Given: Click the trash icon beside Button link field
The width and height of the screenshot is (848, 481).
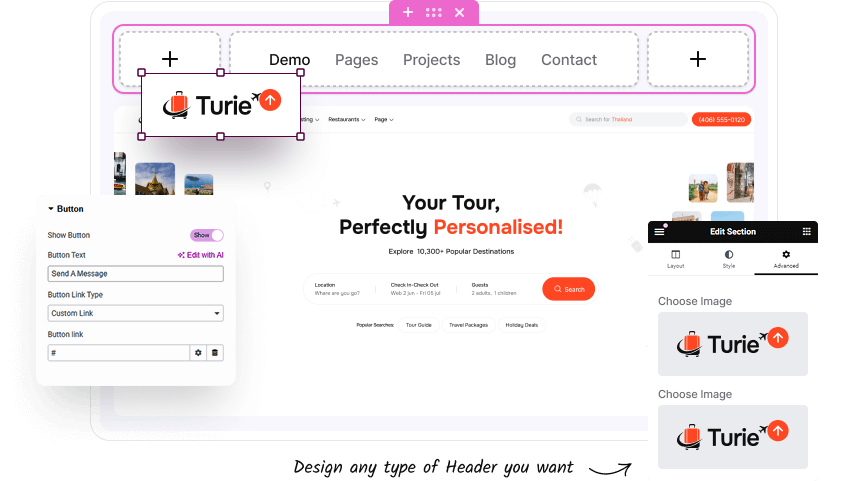Looking at the screenshot, I should coord(215,353).
